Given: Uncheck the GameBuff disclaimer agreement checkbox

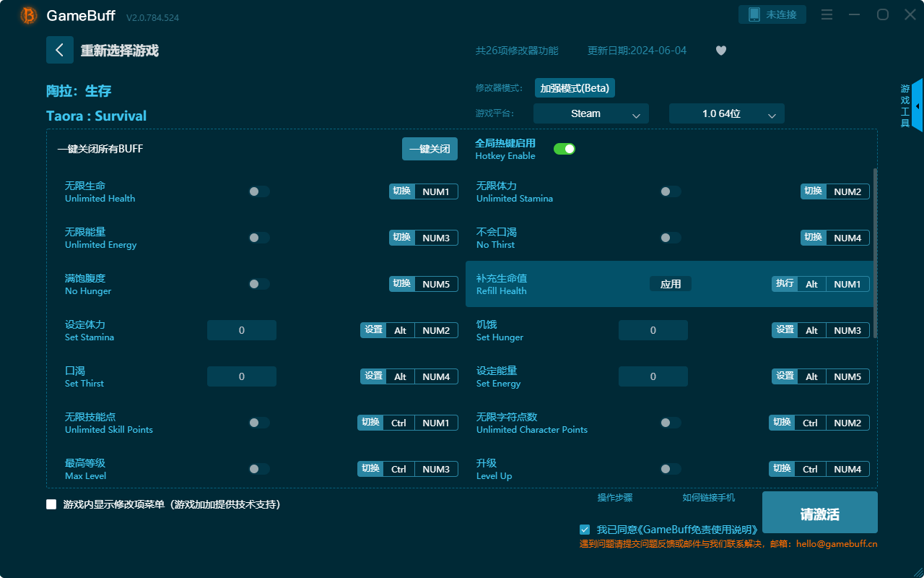Looking at the screenshot, I should [585, 530].
